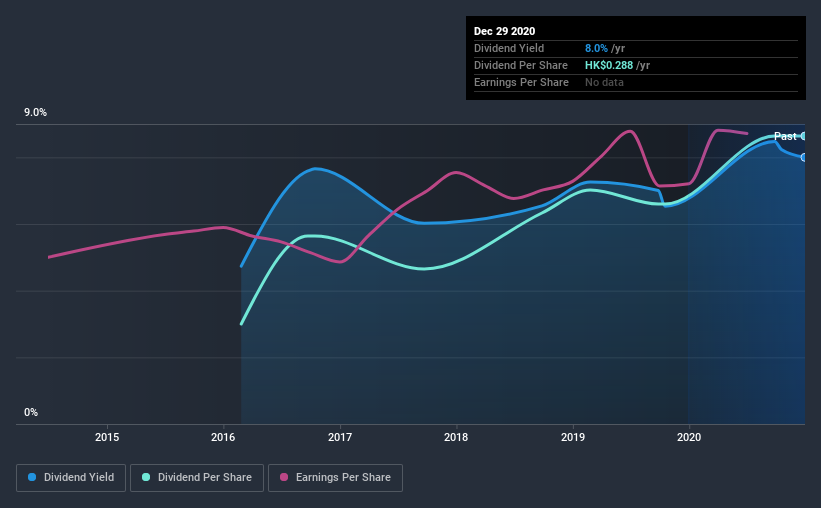Click the Dec 29 2020 tooltip date
The width and height of the screenshot is (821, 508).
tap(504, 31)
